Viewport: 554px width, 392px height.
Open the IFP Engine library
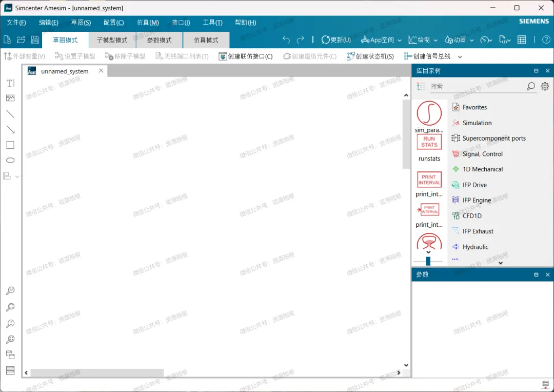pyautogui.click(x=472, y=200)
